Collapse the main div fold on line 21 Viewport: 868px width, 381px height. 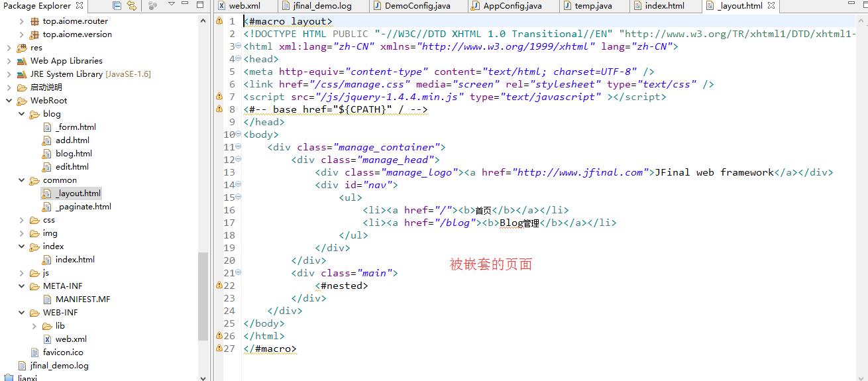[239, 273]
